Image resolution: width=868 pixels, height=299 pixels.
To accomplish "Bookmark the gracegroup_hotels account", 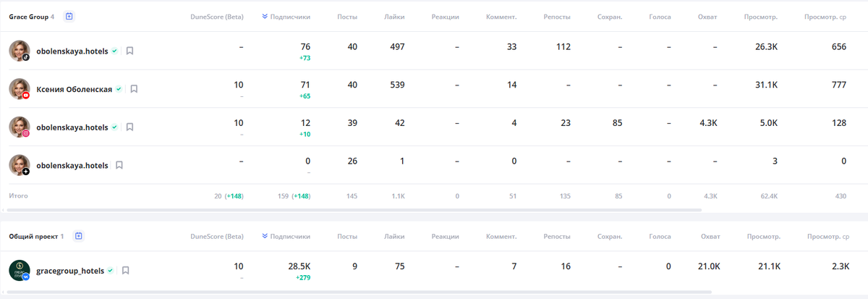I will (125, 270).
